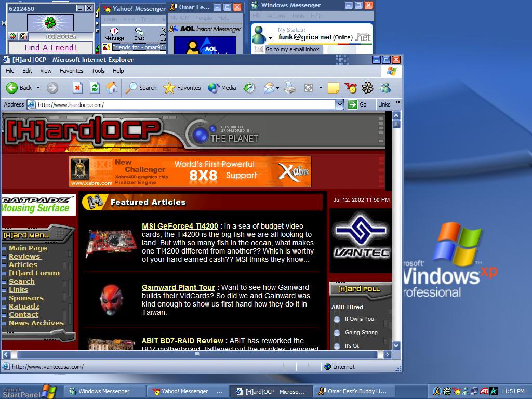
Task: Click the AIM running man tray icon
Action: pos(437,391)
